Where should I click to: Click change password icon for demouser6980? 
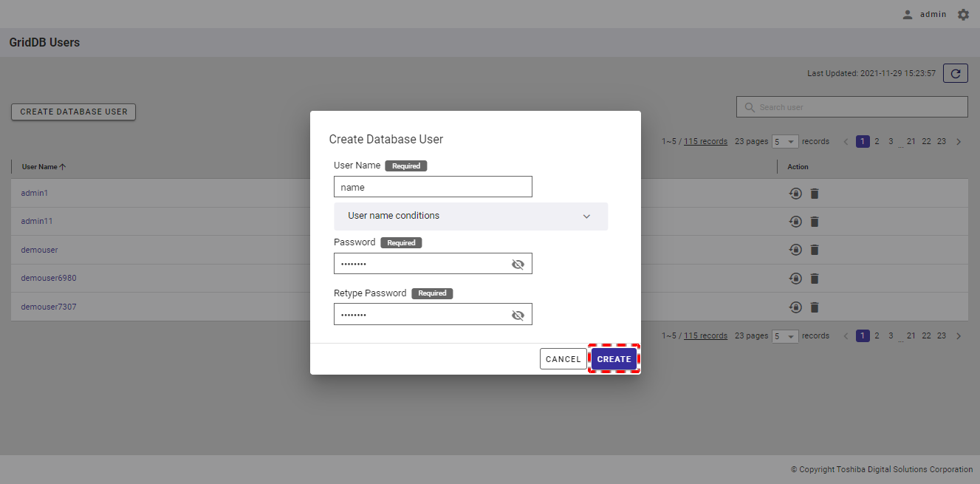pos(795,279)
